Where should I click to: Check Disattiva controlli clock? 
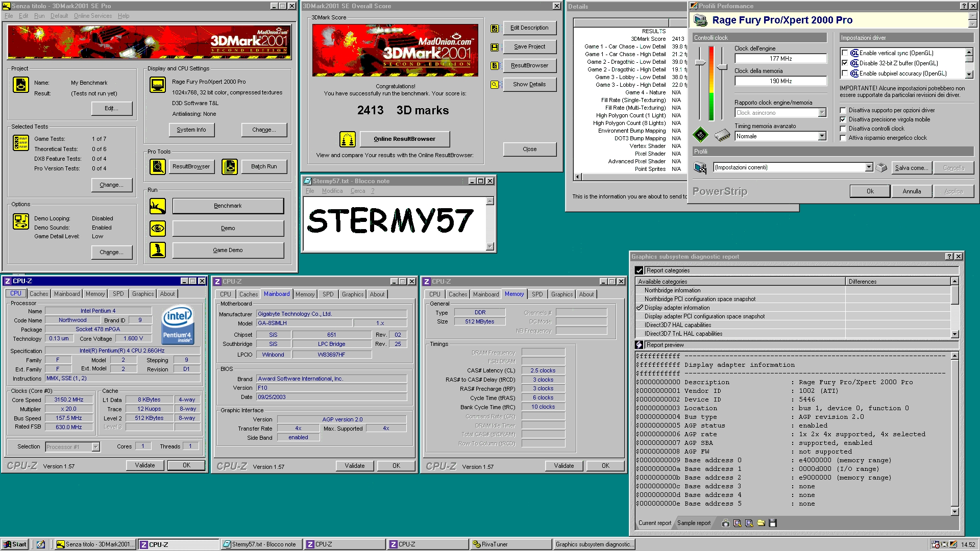843,129
